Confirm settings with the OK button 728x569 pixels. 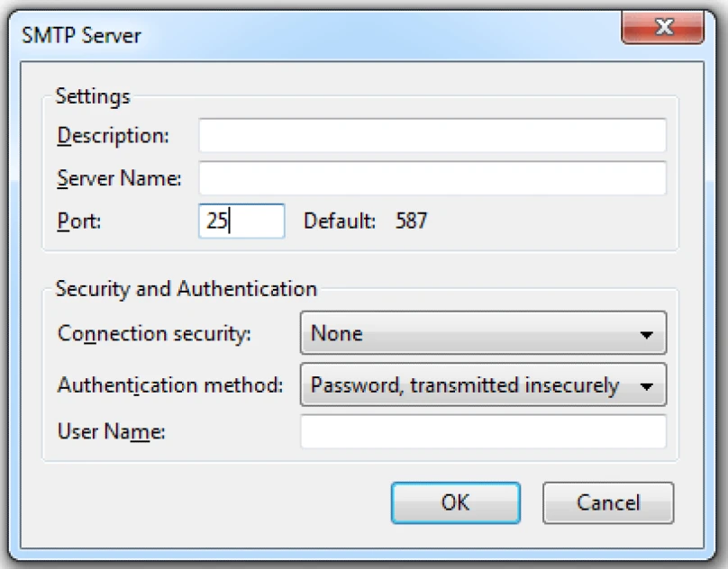click(x=455, y=502)
